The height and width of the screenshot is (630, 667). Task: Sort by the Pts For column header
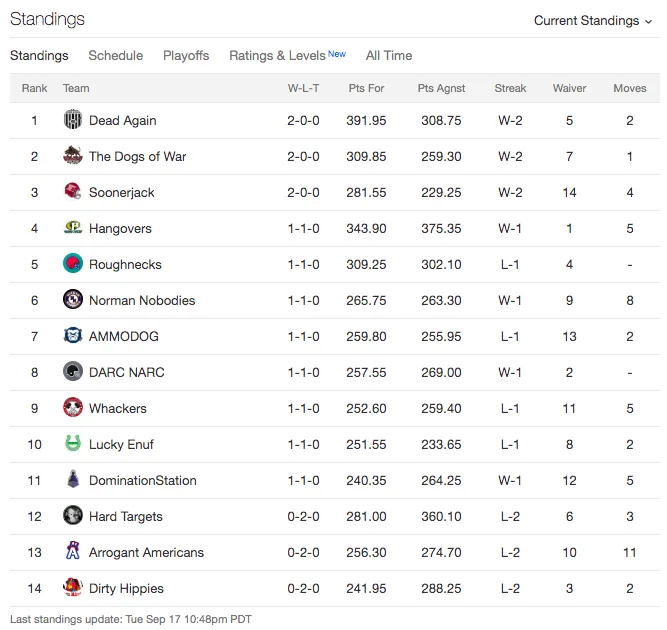tap(366, 88)
